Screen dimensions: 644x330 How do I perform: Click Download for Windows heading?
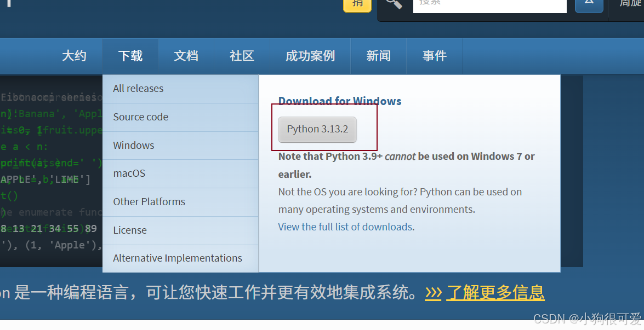click(340, 101)
